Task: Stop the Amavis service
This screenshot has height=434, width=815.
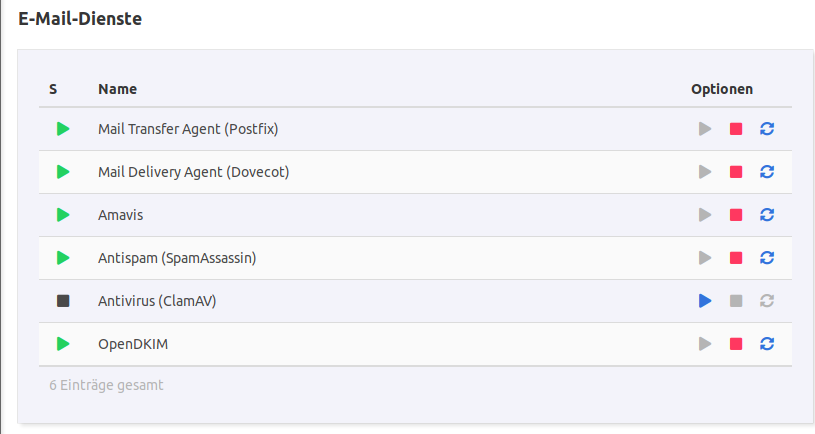Action: [736, 215]
